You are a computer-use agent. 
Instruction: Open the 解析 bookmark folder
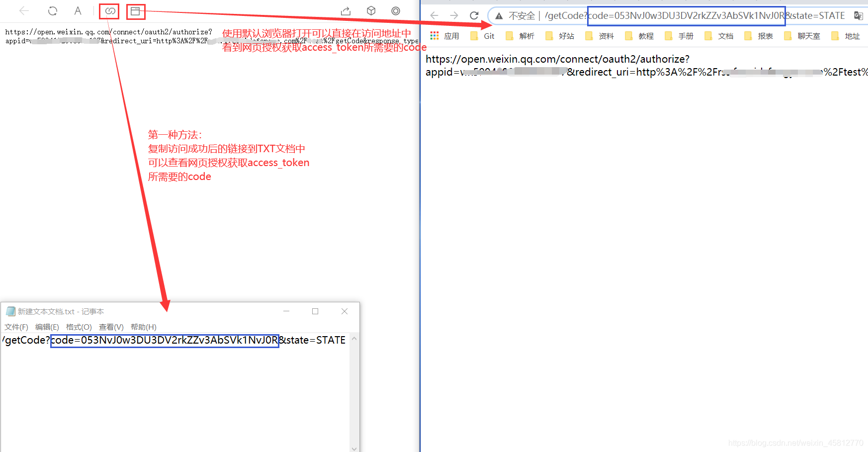pyautogui.click(x=520, y=36)
